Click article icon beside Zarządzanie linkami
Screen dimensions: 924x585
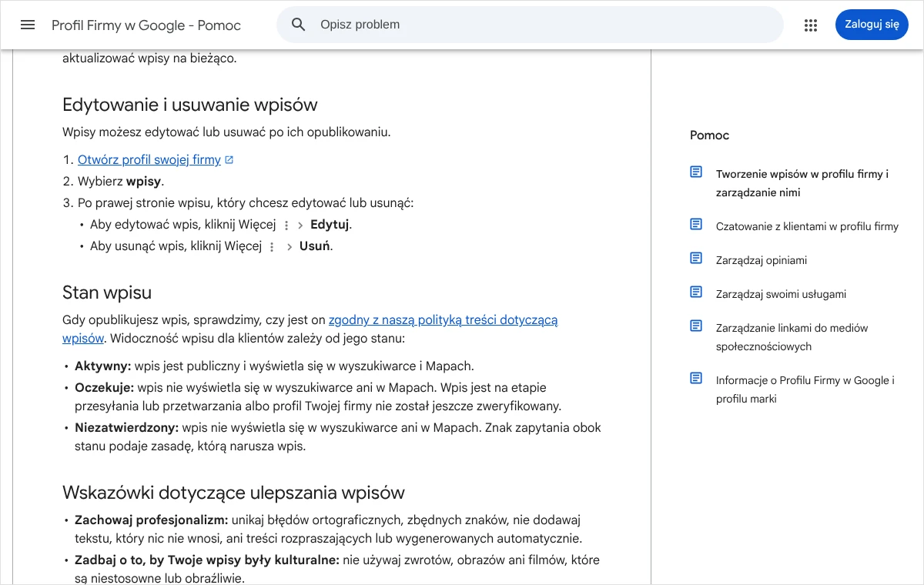point(696,326)
